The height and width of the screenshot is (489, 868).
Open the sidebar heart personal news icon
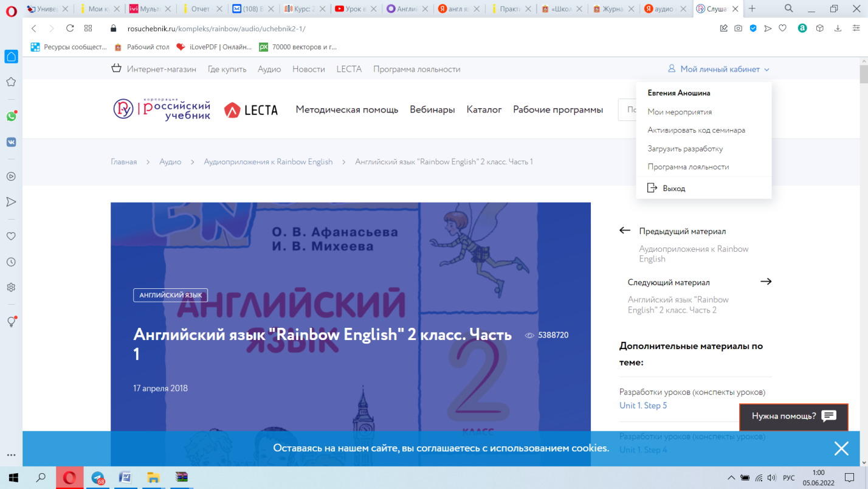(x=11, y=236)
